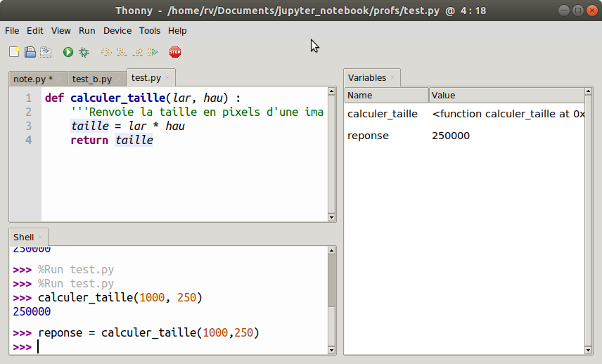
Task: Click the Step over toolbar icon
Action: pos(106,52)
